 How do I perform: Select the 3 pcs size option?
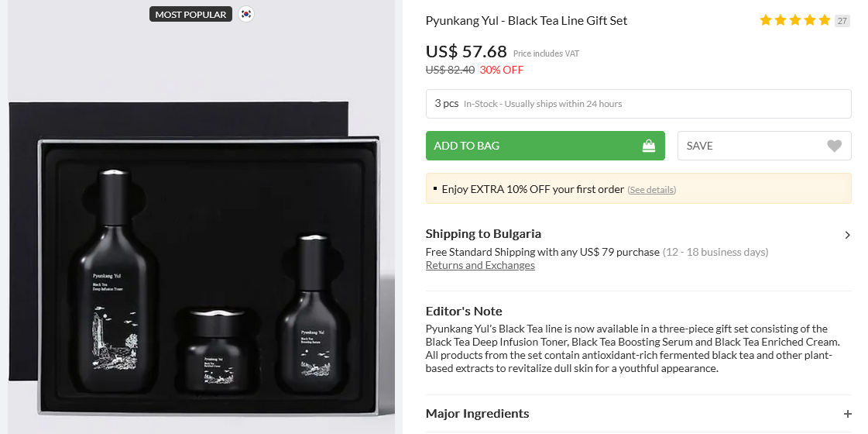[x=638, y=104]
